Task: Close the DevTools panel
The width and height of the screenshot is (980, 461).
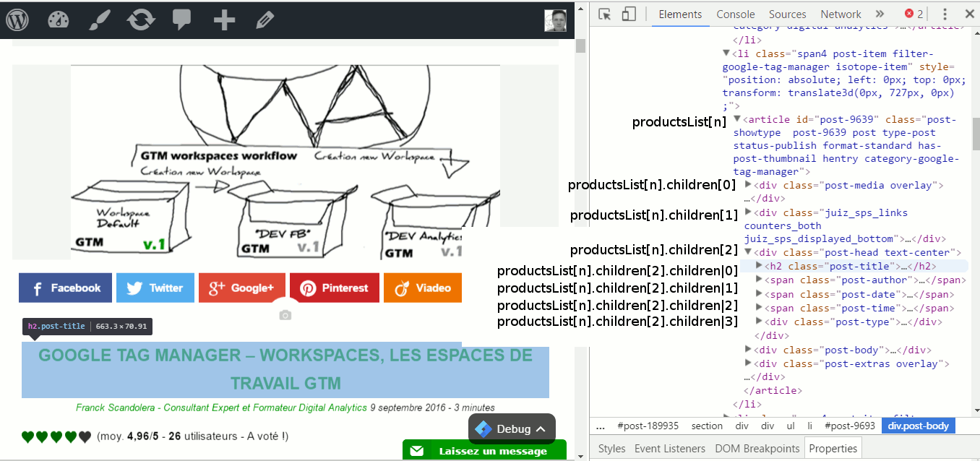Action: [x=968, y=14]
